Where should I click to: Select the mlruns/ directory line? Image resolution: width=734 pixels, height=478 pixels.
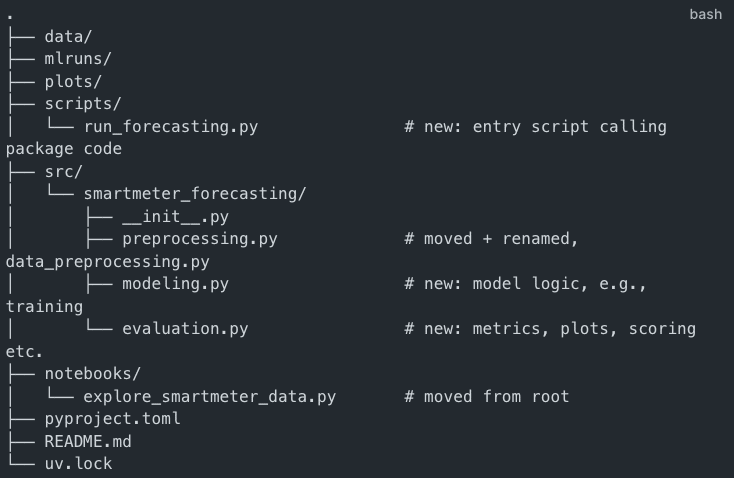pyautogui.click(x=78, y=59)
